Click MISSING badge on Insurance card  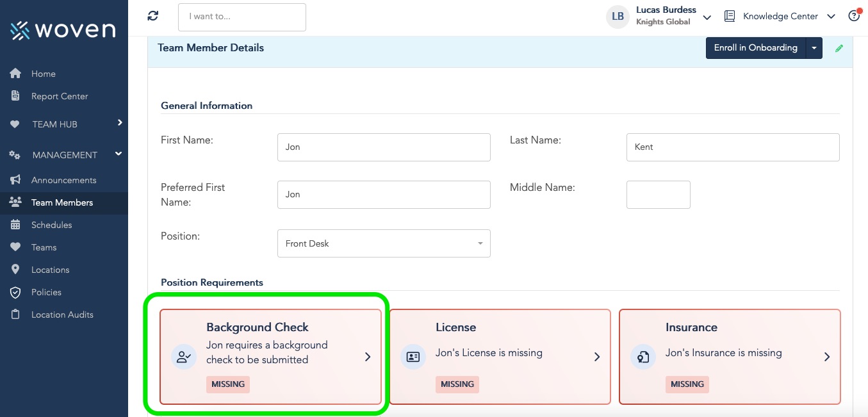687,384
